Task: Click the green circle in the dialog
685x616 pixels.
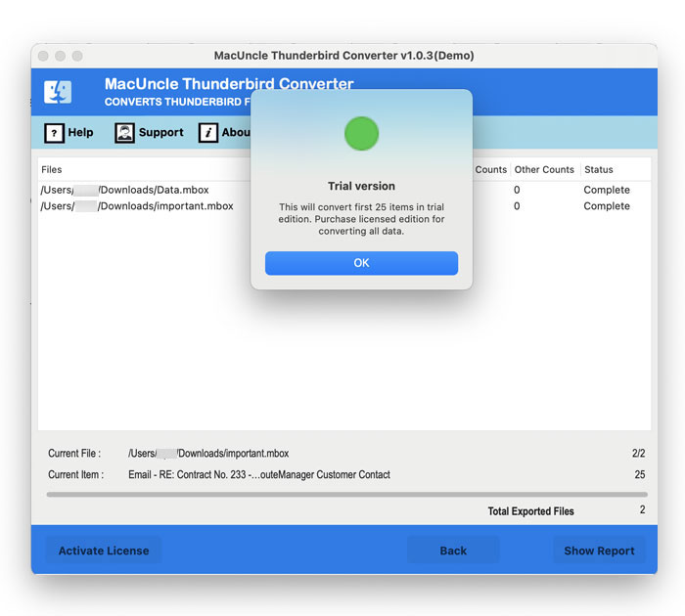Action: click(361, 134)
